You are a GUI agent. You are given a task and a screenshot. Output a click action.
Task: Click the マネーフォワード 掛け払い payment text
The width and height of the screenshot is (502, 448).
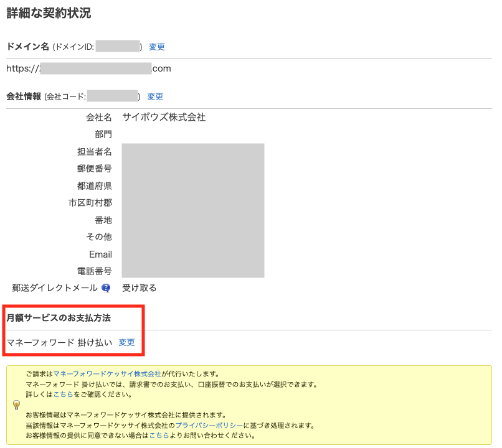tap(59, 343)
